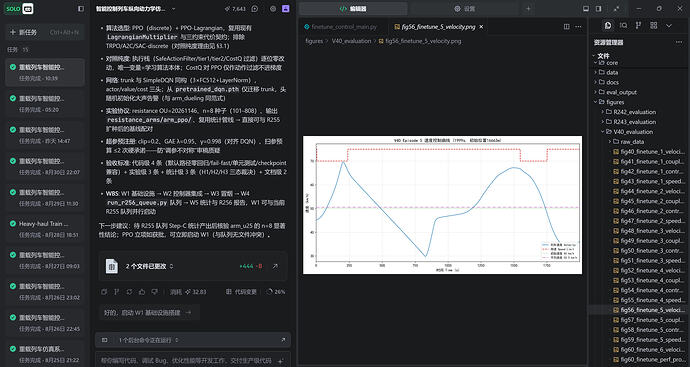Open the gear settings icon in chat header
Screen dimensions: 690x367
[273, 9]
